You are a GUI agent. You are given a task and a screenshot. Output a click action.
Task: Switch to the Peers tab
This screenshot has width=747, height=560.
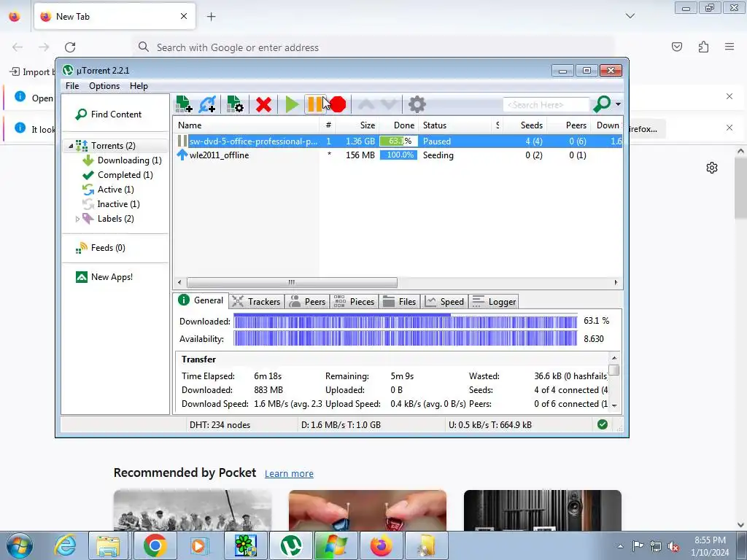pos(308,301)
